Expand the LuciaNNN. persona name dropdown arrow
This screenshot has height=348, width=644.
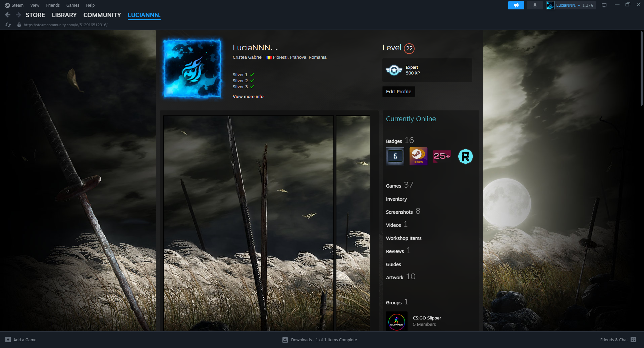coord(276,49)
